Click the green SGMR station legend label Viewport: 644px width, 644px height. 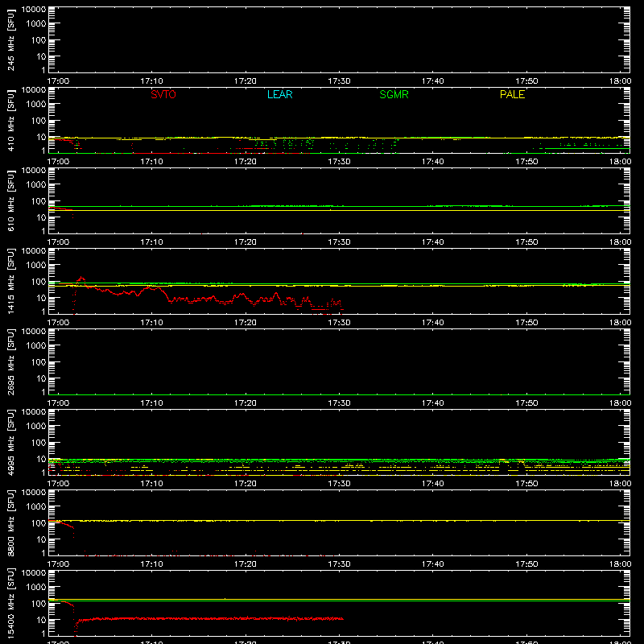394,94
